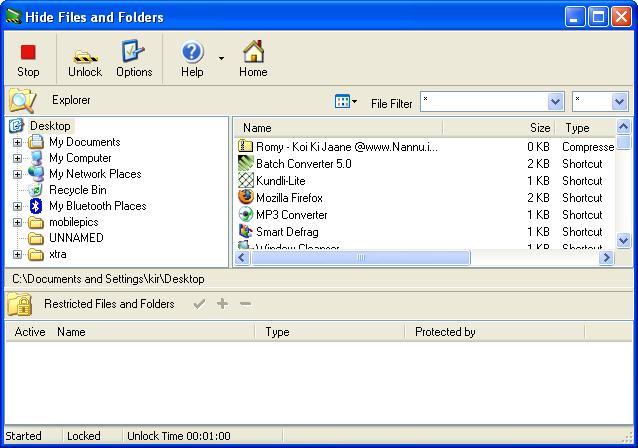This screenshot has height=448, width=638.
Task: Select the Batch Converter 5.0 file name
Action: (x=304, y=164)
